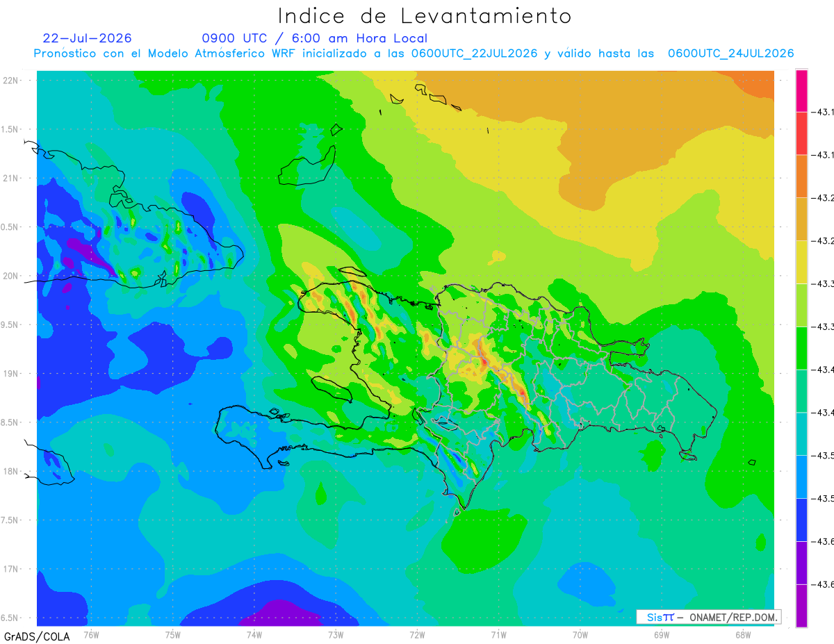Select the bright green legend color swatch
Image resolution: width=834 pixels, height=644 pixels.
[801, 348]
